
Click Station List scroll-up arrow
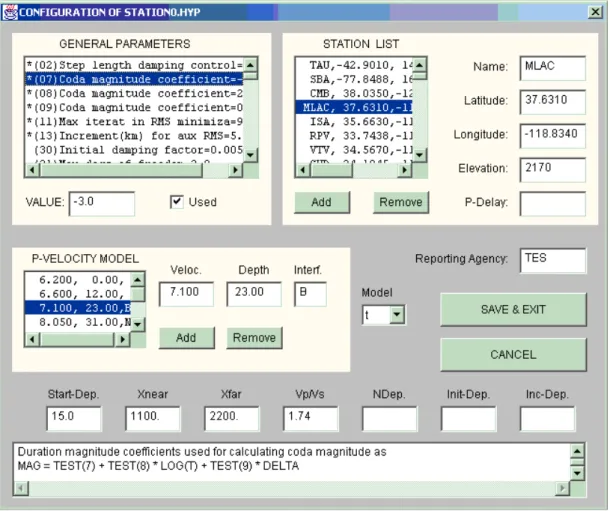[x=419, y=65]
